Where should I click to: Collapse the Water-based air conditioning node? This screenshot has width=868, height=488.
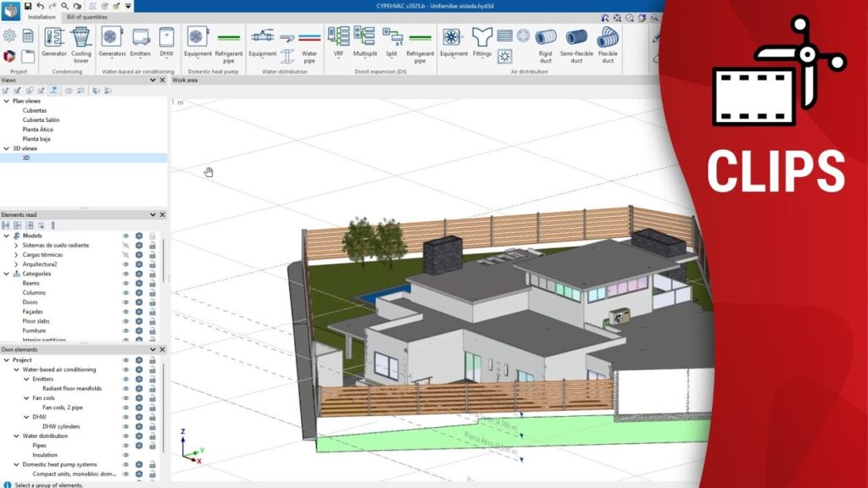16,369
